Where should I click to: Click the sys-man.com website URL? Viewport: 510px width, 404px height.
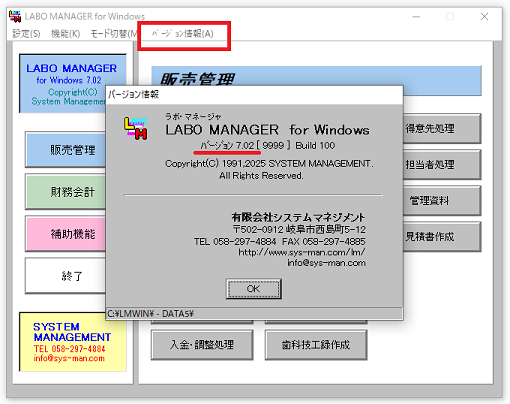tap(302, 252)
